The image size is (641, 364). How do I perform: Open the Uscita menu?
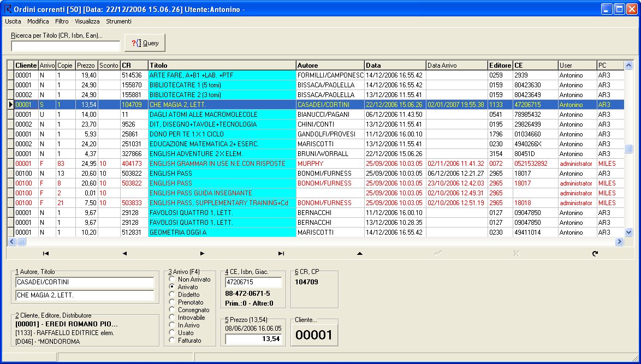click(13, 21)
